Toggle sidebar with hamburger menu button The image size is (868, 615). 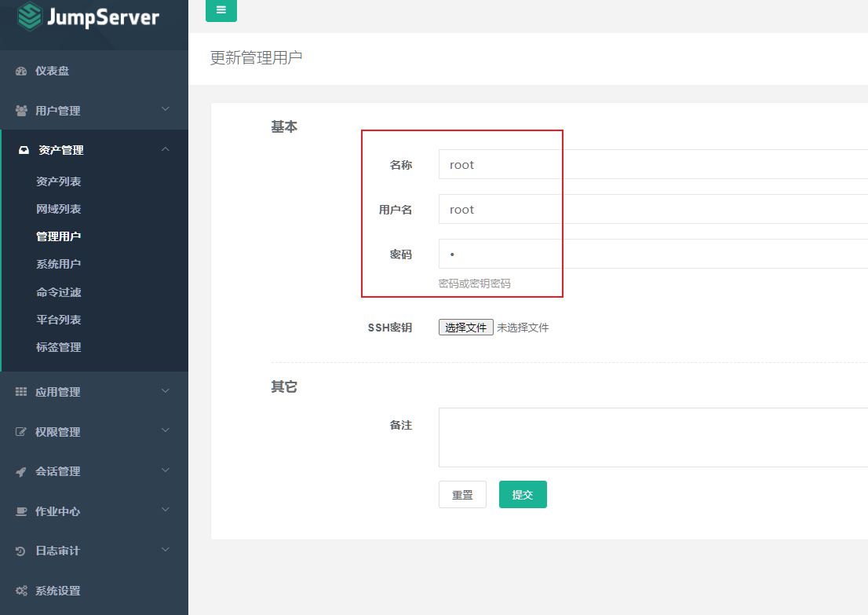coord(221,10)
